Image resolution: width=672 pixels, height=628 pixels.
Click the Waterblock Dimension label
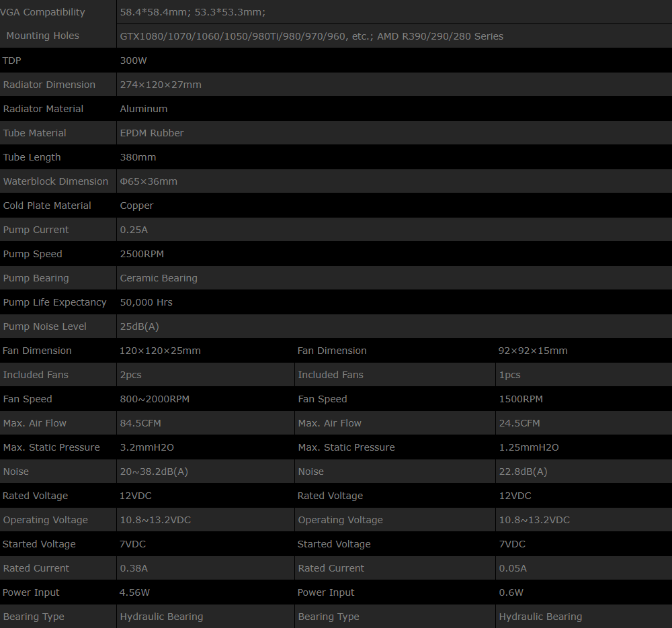55,181
